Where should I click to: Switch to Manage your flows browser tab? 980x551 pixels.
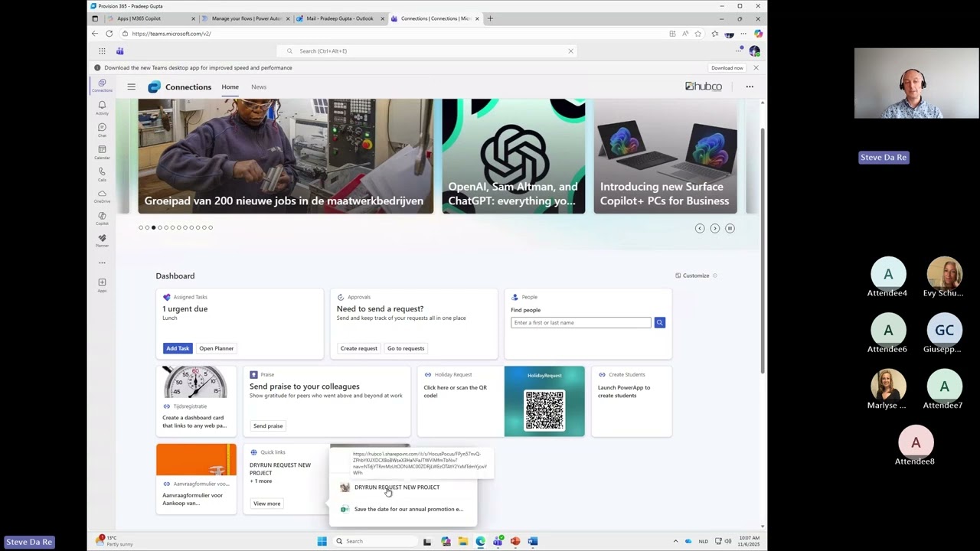click(x=245, y=18)
